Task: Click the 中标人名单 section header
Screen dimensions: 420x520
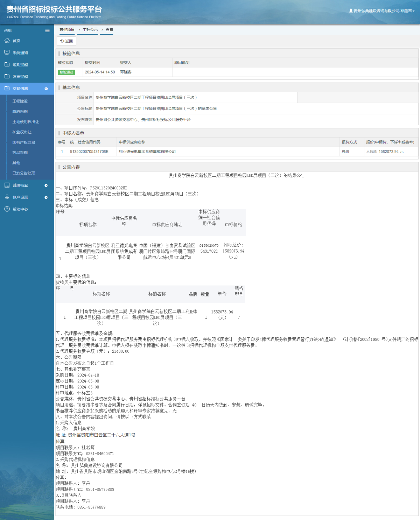Action: pyautogui.click(x=73, y=133)
